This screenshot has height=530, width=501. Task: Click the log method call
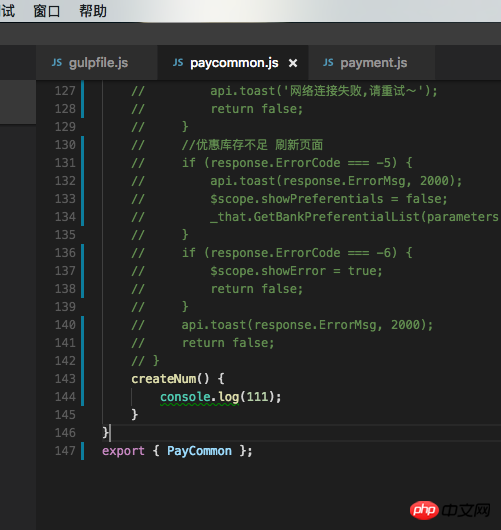pos(229,397)
